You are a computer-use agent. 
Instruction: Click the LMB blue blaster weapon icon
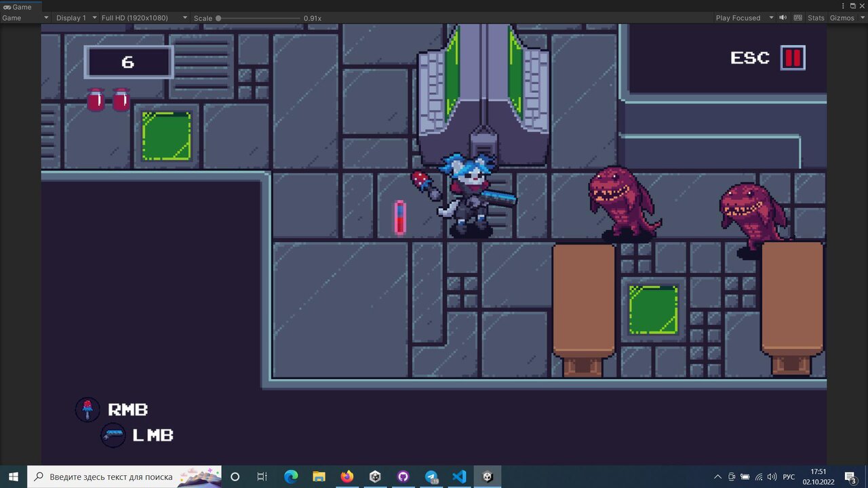[113, 435]
